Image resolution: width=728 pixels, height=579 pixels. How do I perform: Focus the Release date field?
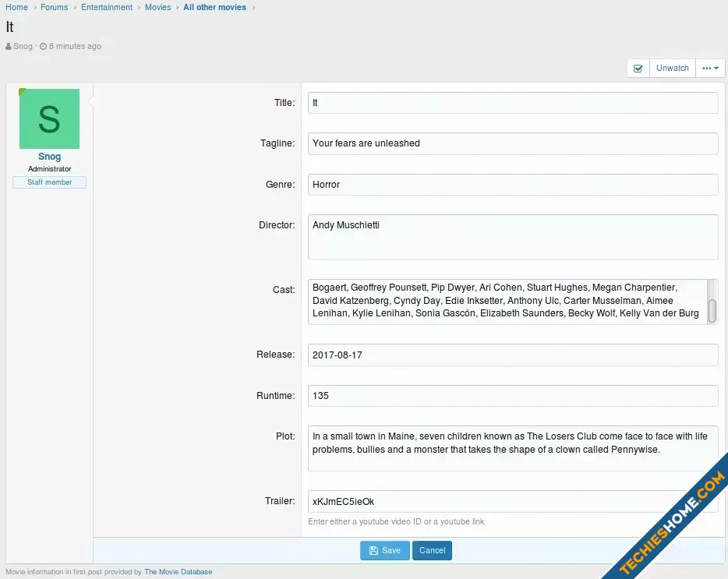[x=513, y=355]
